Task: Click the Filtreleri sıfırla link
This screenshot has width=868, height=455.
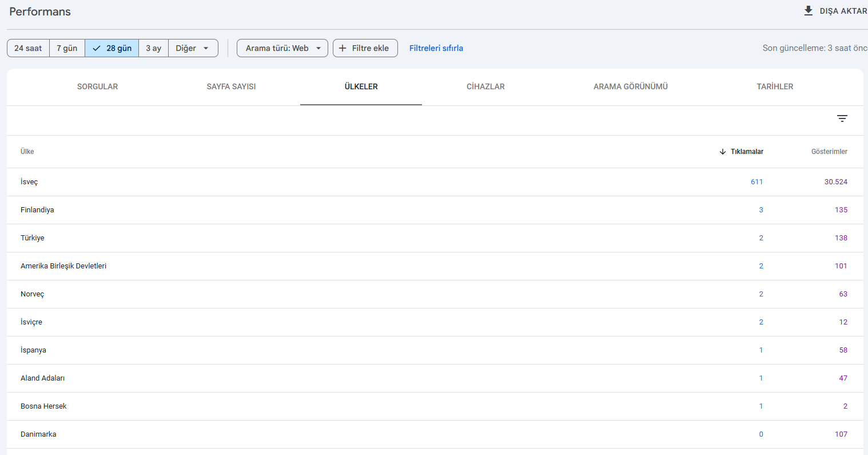Action: 436,48
